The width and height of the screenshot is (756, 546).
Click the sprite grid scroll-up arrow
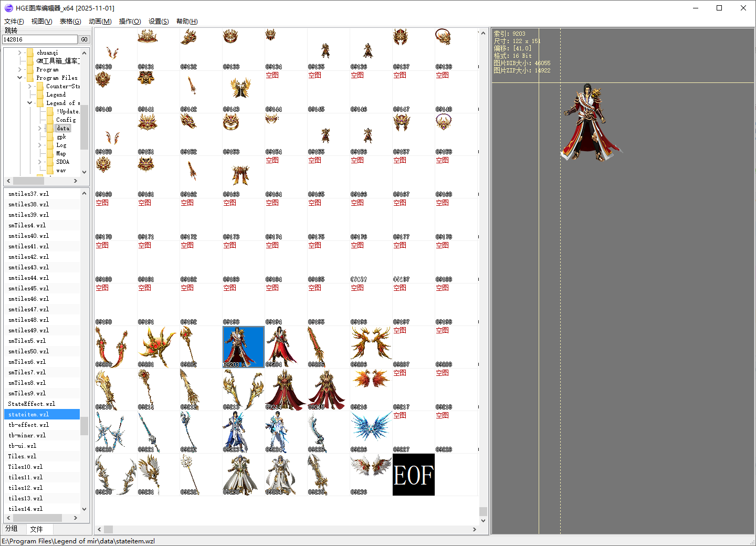point(483,33)
